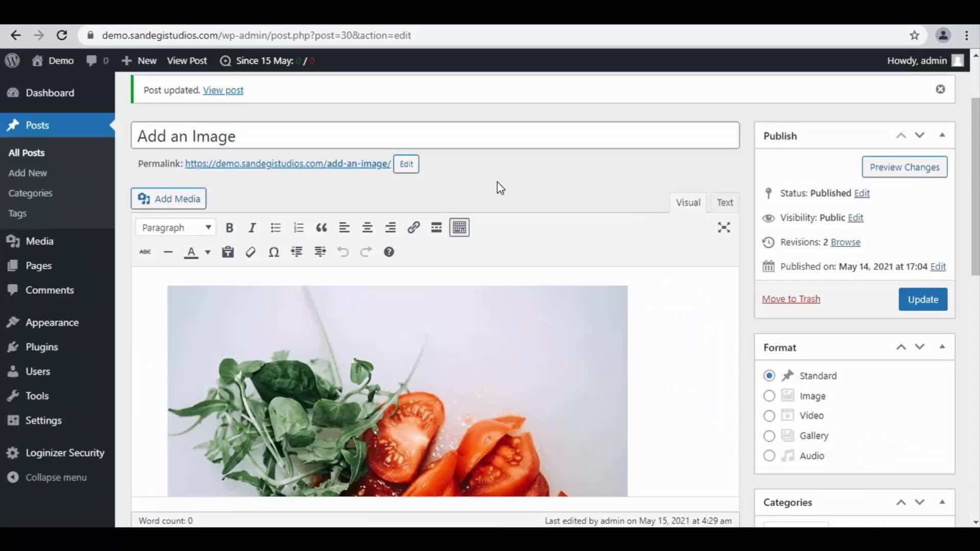This screenshot has width=980, height=551.
Task: Open the Paragraph format dropdown
Action: (x=176, y=228)
